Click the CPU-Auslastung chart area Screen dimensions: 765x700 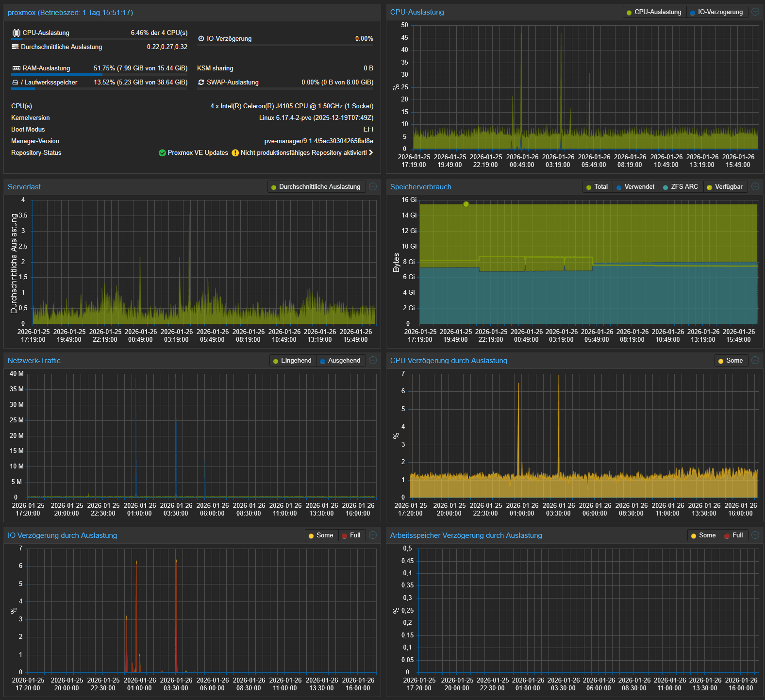coord(585,87)
